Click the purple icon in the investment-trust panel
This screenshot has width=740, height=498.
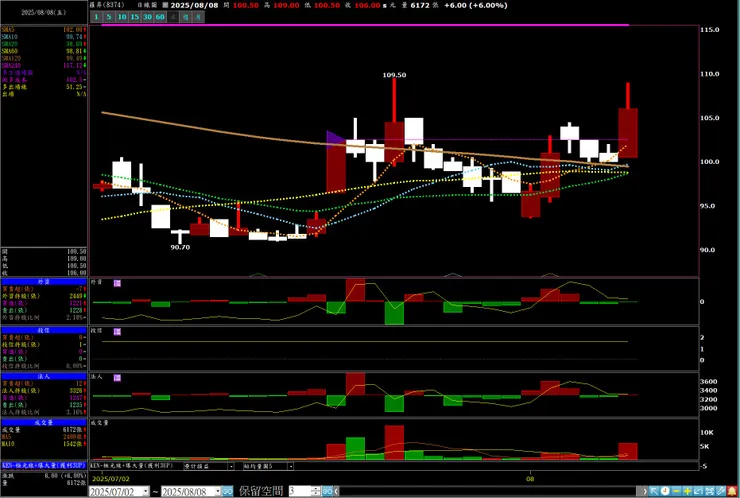pyautogui.click(x=117, y=332)
